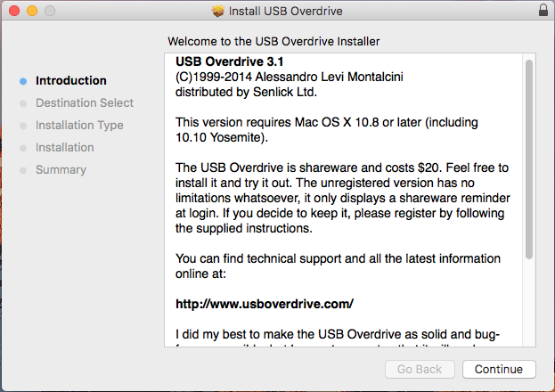The width and height of the screenshot is (555, 392).
Task: Select the Destination Select step label
Action: pyautogui.click(x=85, y=102)
